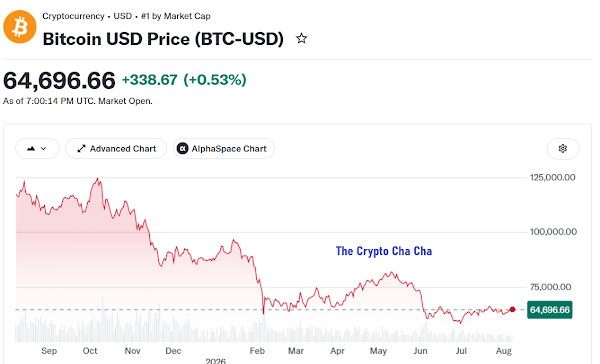The width and height of the screenshot is (600, 364).
Task: Open the AlphaSpace Chart button
Action: [x=224, y=149]
